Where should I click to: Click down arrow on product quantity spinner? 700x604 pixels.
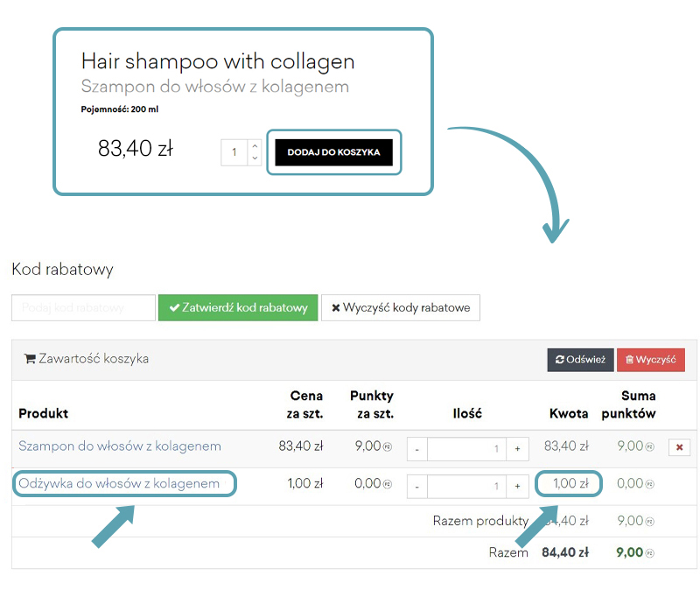[255, 158]
